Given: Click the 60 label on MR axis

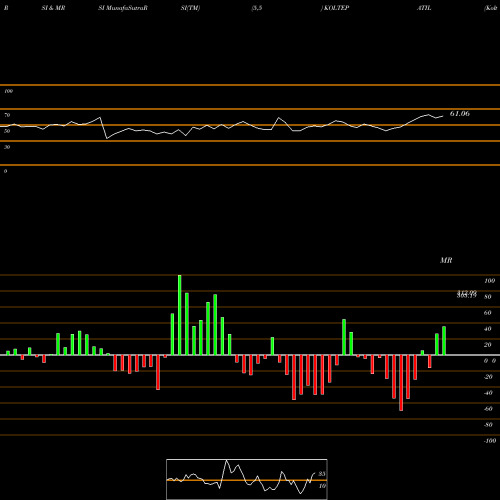Looking at the screenshot, I should click(x=488, y=313).
